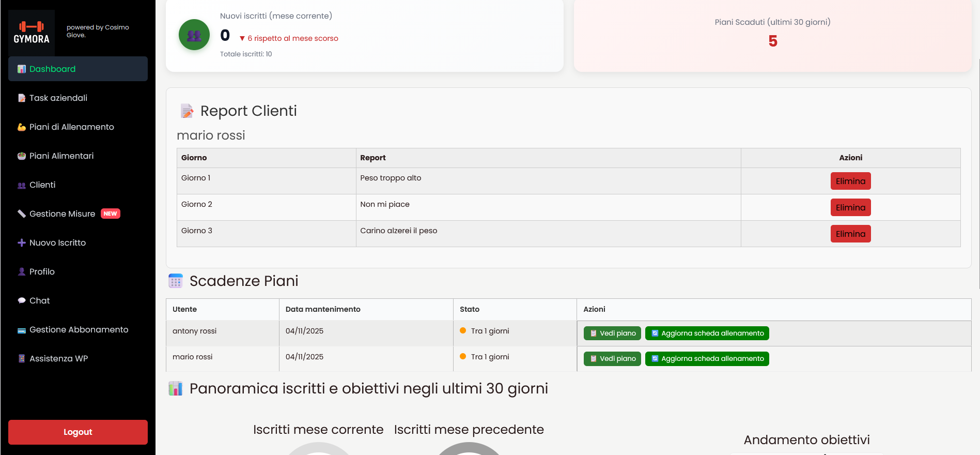980x455 pixels.
Task: Click the Chat speech bubble icon
Action: coord(22,301)
